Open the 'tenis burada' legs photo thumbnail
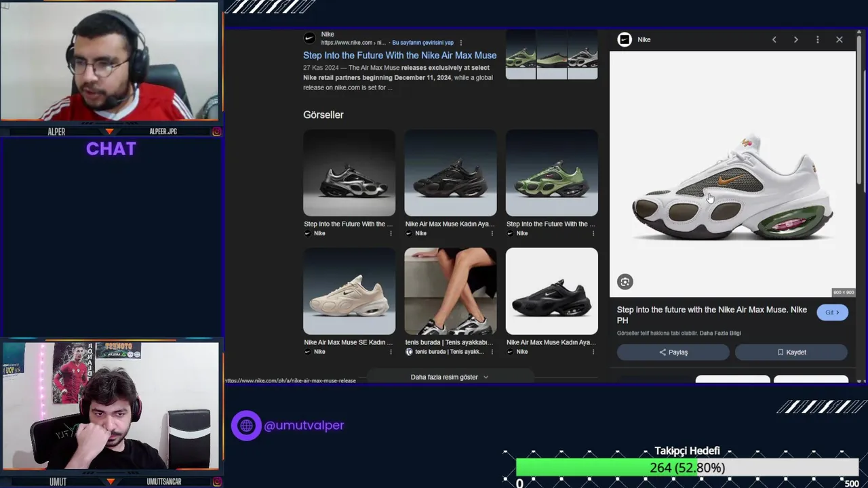868x488 pixels. coord(450,291)
